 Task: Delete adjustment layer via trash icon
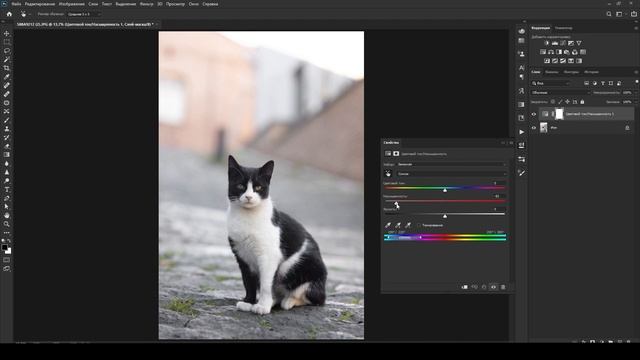[503, 287]
